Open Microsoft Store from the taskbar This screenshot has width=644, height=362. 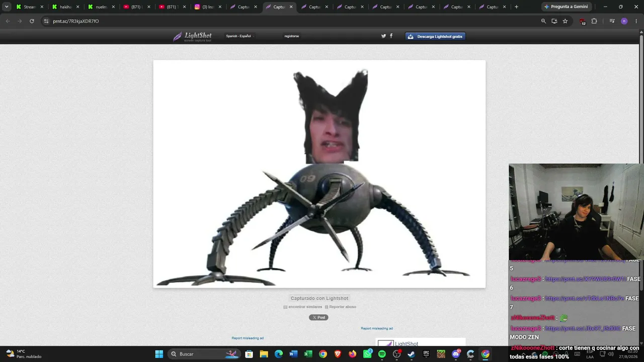(x=249, y=354)
